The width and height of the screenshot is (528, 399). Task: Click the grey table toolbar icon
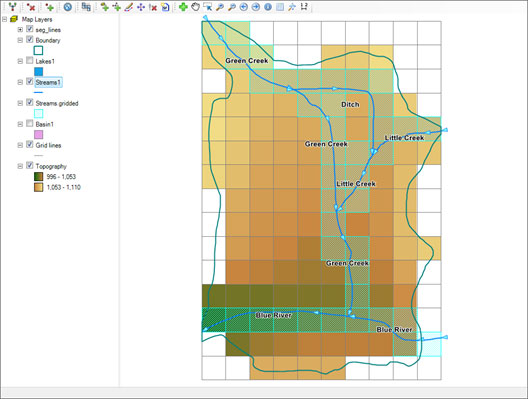pos(280,7)
